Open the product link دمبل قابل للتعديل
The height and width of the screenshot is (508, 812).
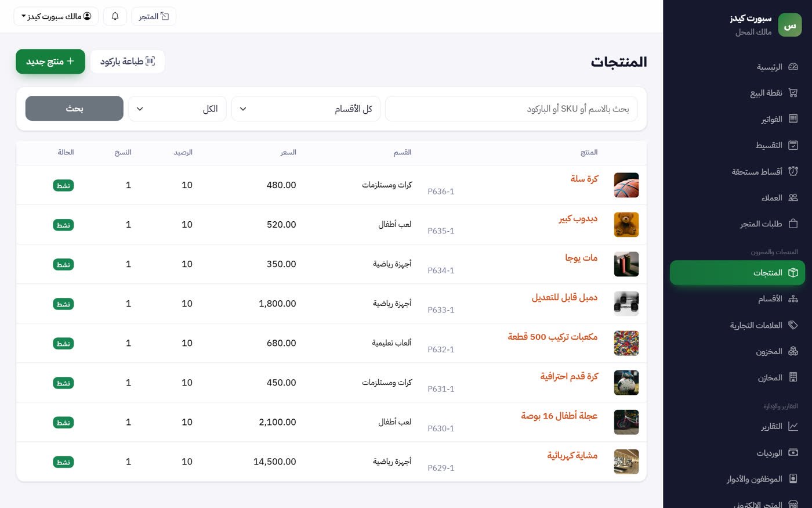coord(564,297)
